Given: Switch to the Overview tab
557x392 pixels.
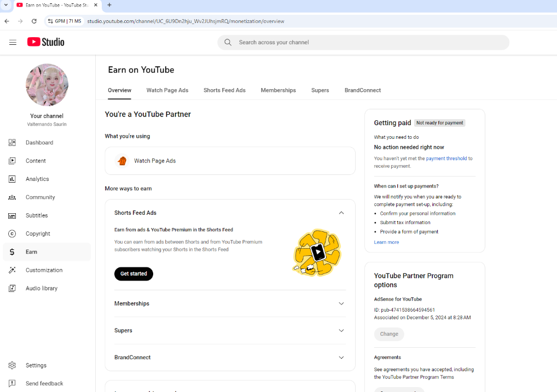Looking at the screenshot, I should point(120,90).
